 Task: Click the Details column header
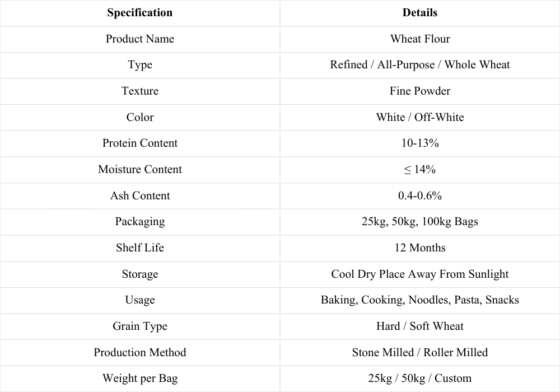[x=419, y=13]
